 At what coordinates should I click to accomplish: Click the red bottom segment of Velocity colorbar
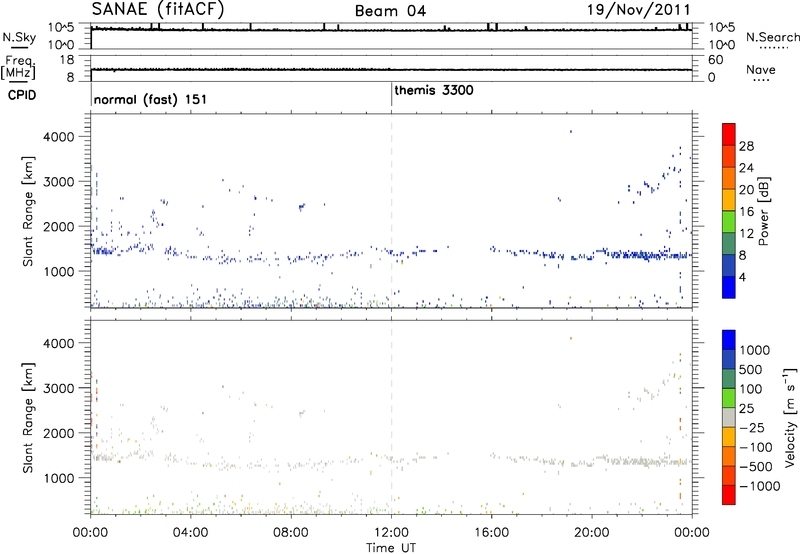(x=729, y=495)
